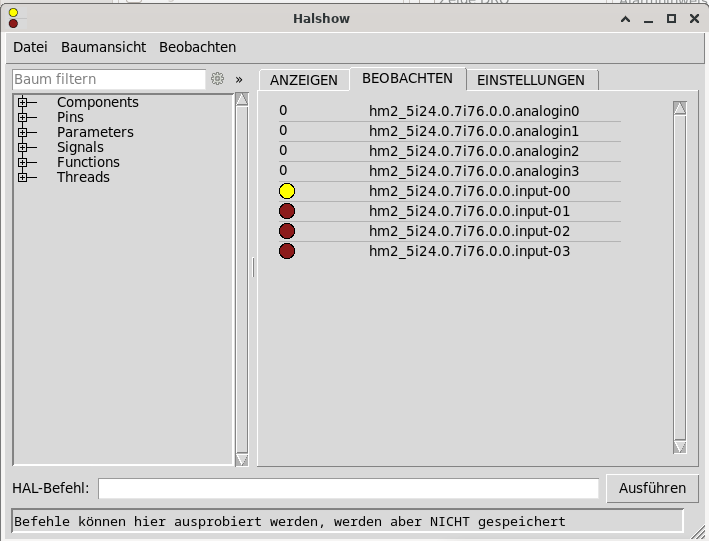The width and height of the screenshot is (709, 541).
Task: Click the double-chevron button next to the gear
Action: pyautogui.click(x=239, y=80)
